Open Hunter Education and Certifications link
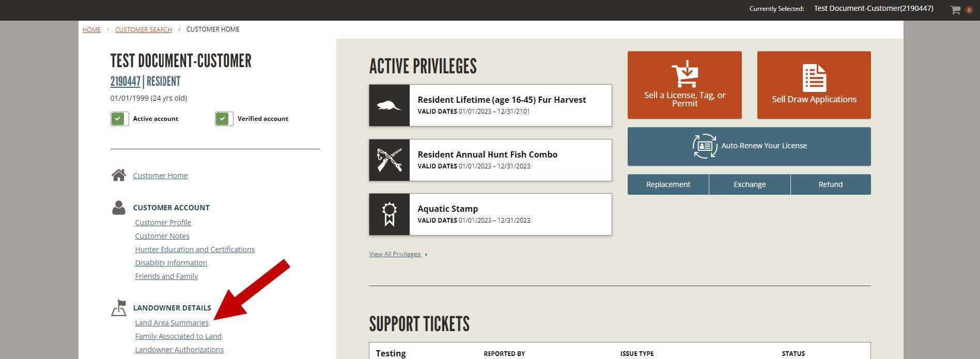 [195, 249]
